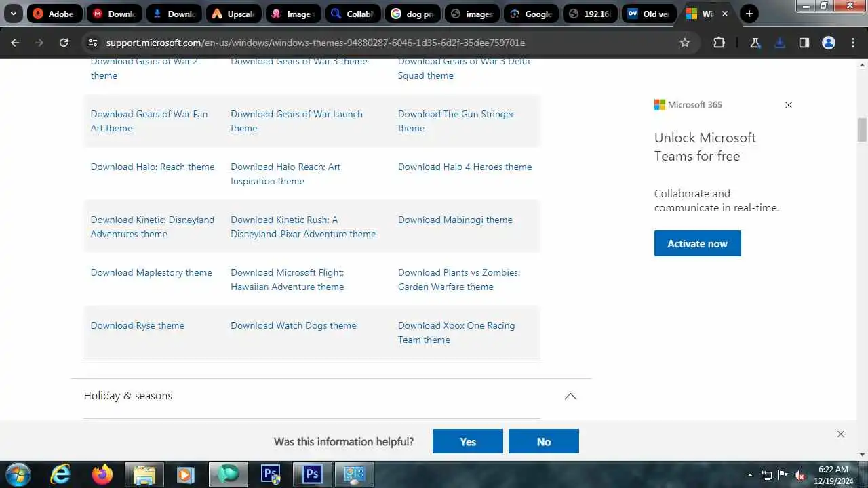Image resolution: width=868 pixels, height=488 pixels.
Task: Open the Photoshop icon left of the Control Panel icon
Action: [313, 474]
